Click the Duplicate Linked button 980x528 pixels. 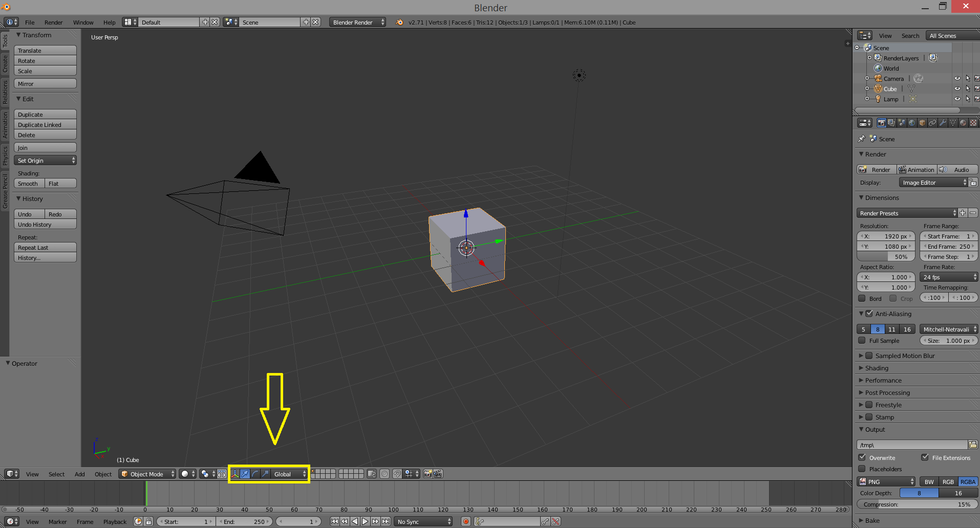pos(45,125)
